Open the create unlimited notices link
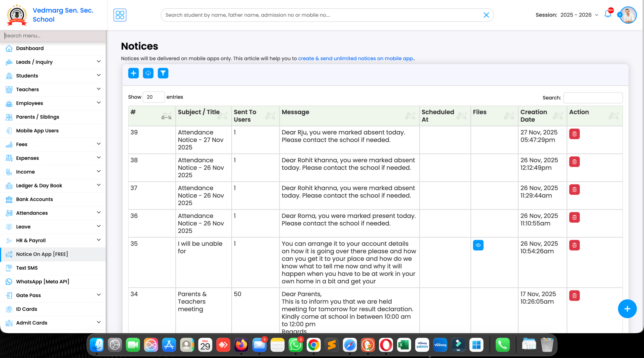The image size is (644, 358). pos(356,58)
